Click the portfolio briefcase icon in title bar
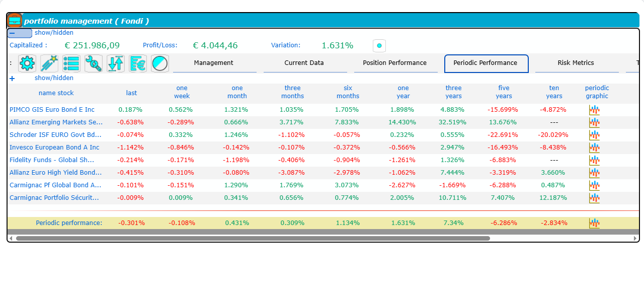Viewport: 644px width, 293px height. 15,21
